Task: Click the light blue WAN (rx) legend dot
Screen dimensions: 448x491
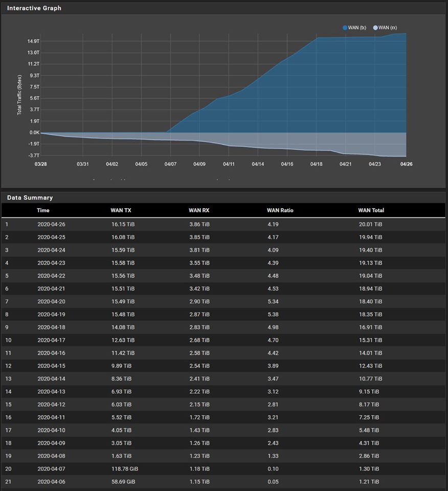Action: click(375, 28)
